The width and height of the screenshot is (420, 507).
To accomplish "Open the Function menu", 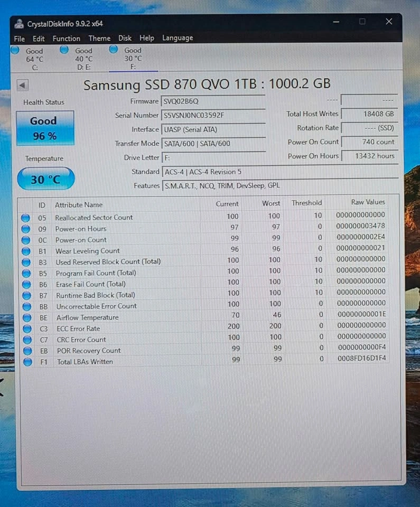I will [67, 39].
